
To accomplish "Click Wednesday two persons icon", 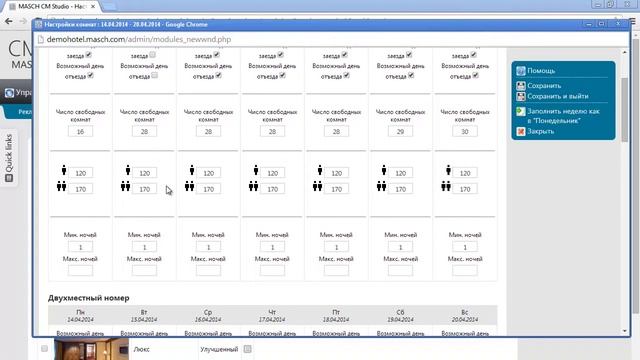I will [189, 187].
